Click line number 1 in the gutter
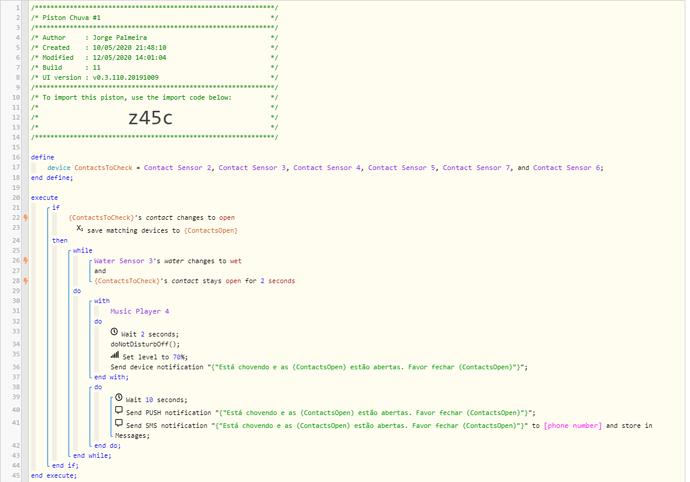Viewport: 690px width, 482px height. [x=18, y=8]
